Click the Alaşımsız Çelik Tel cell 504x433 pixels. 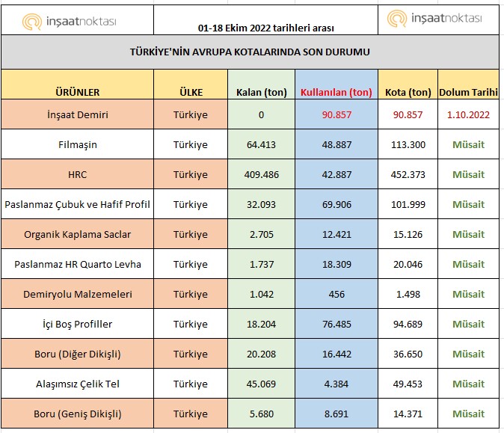77,384
